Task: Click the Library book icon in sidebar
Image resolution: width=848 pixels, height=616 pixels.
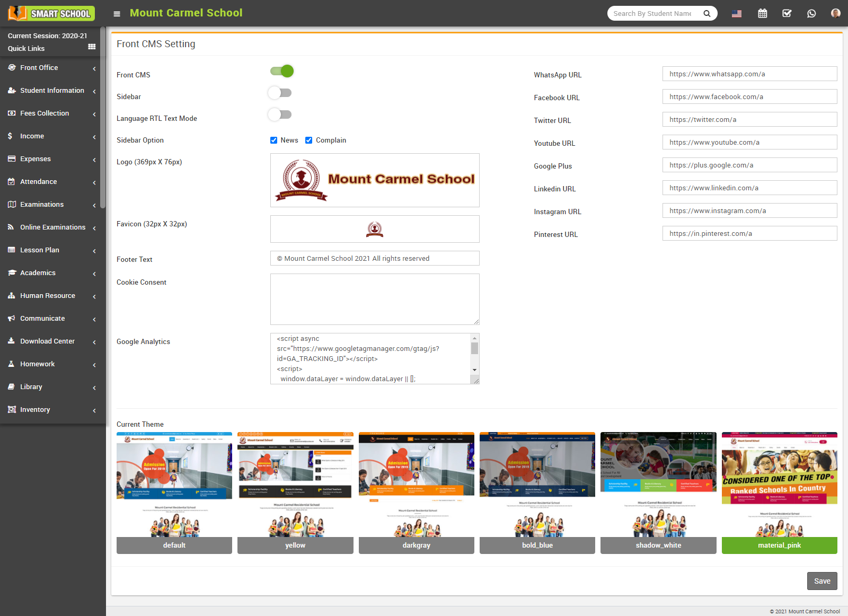Action: [x=11, y=386]
